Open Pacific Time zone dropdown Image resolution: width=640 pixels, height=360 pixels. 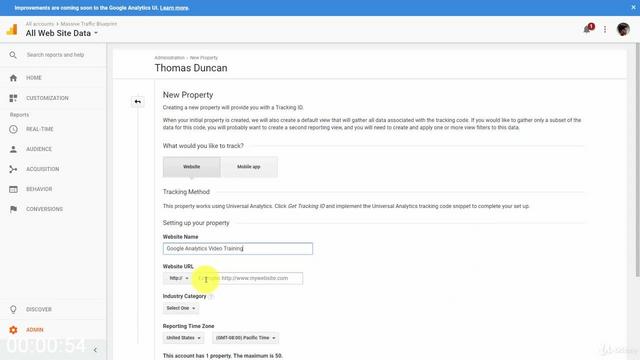pos(245,338)
